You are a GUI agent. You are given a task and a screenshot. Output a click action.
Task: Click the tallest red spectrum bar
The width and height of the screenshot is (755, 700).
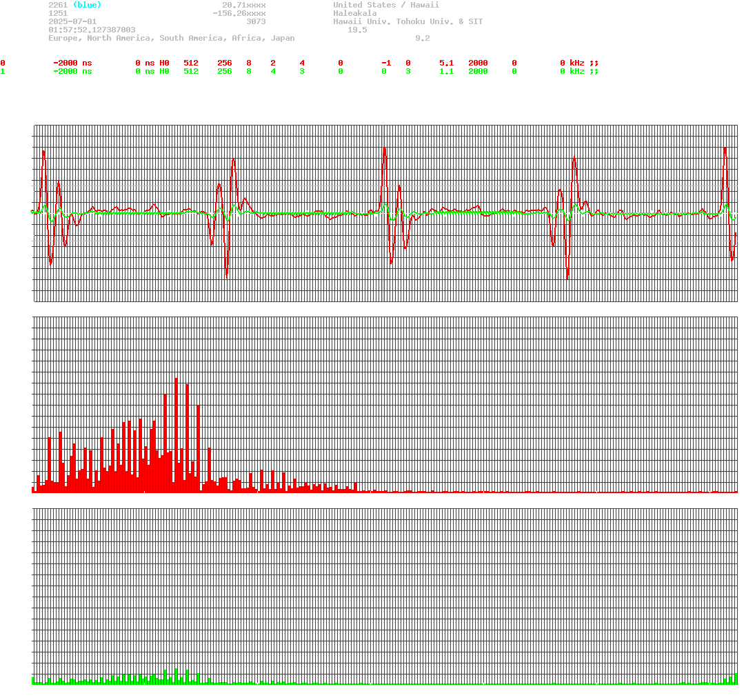tap(177, 435)
